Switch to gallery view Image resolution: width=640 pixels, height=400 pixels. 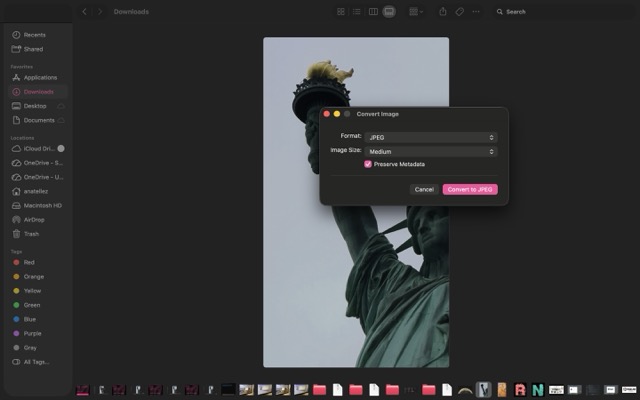pos(389,12)
